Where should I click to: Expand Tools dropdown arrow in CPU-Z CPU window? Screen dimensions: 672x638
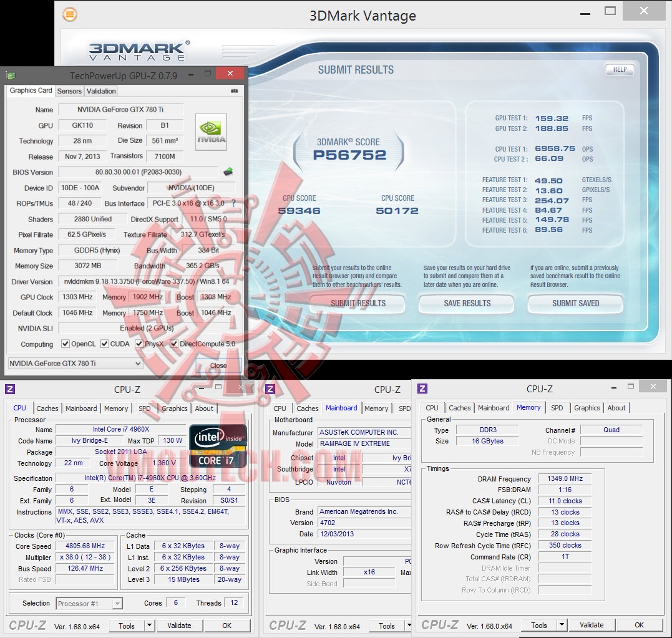149,626
